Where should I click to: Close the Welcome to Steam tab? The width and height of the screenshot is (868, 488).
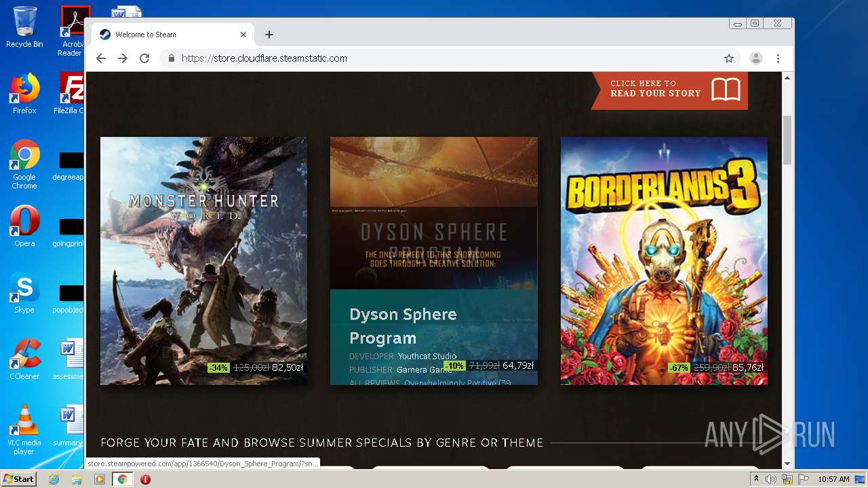point(243,35)
